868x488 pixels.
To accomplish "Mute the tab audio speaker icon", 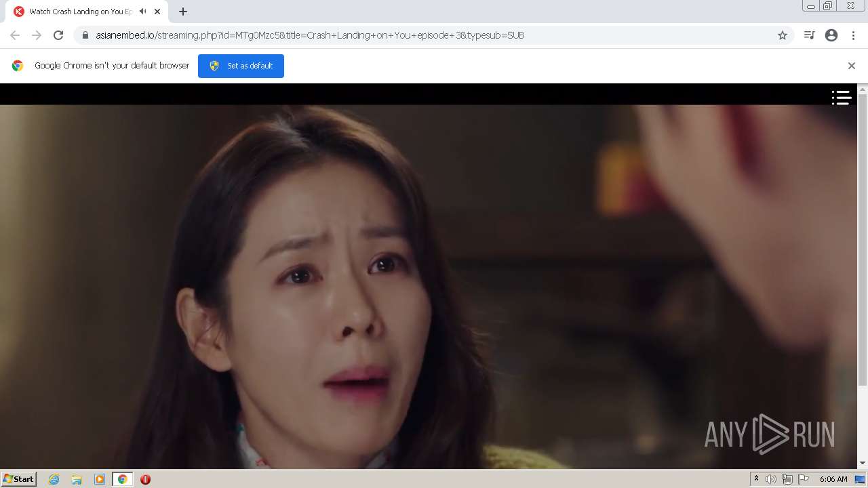I will coord(142,12).
